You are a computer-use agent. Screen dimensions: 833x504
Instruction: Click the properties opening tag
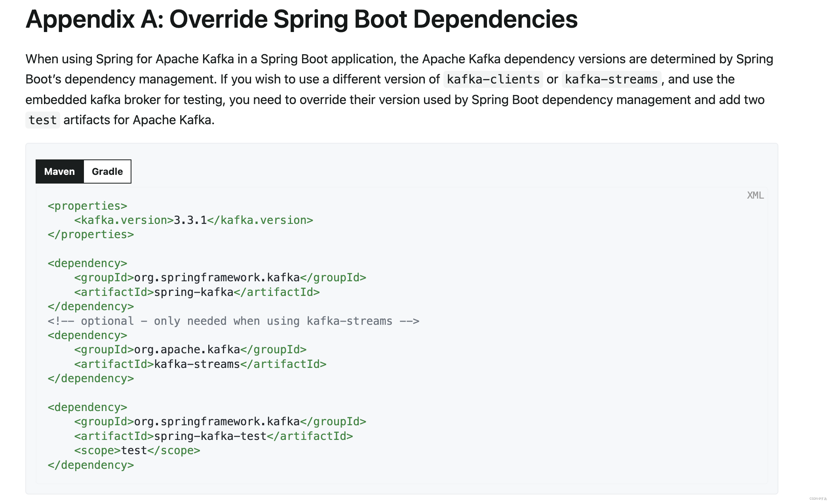pyautogui.click(x=87, y=205)
